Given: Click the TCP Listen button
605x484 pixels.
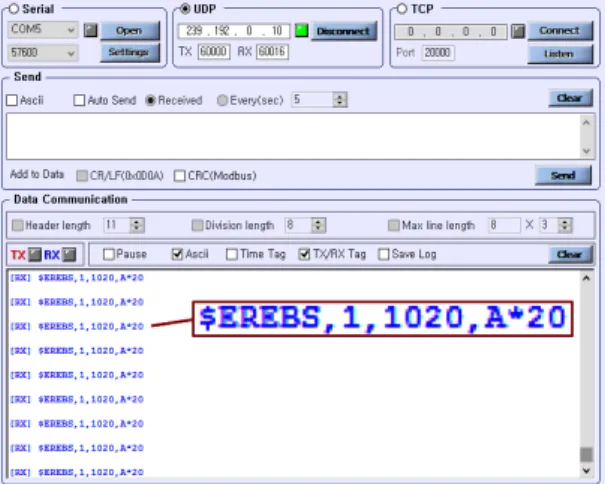Looking at the screenshot, I should point(560,54).
